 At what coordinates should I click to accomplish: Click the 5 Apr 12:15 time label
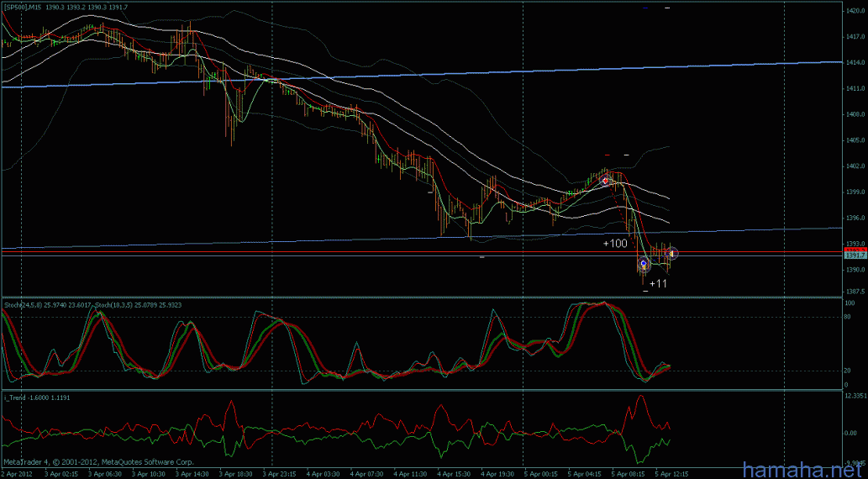pyautogui.click(x=672, y=475)
